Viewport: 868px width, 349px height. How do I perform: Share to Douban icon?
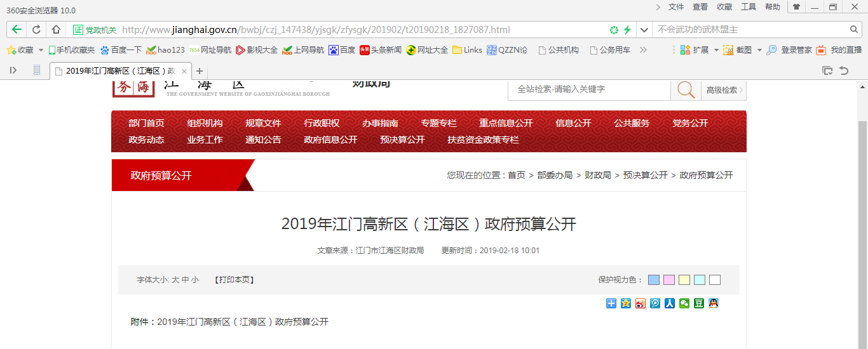[x=699, y=303]
